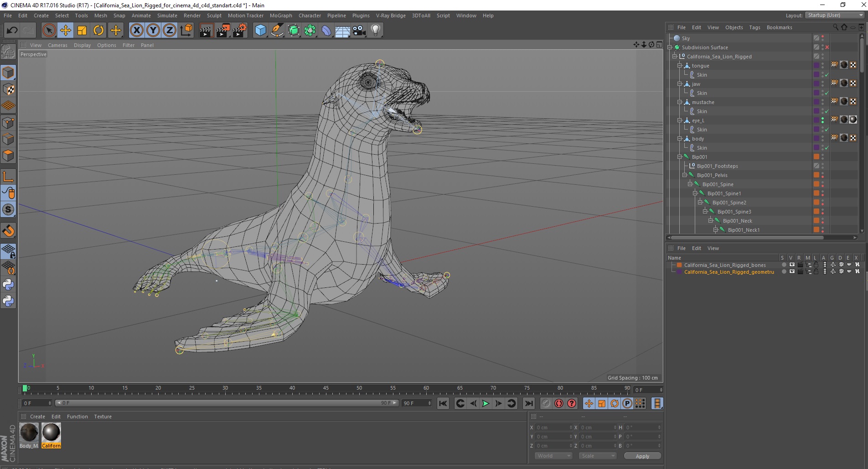The width and height of the screenshot is (868, 469).
Task: Click the Coordinate System icon
Action: 186,31
